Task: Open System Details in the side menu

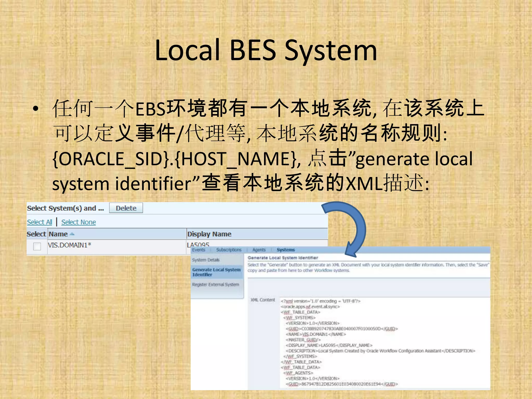Action: coord(206,260)
